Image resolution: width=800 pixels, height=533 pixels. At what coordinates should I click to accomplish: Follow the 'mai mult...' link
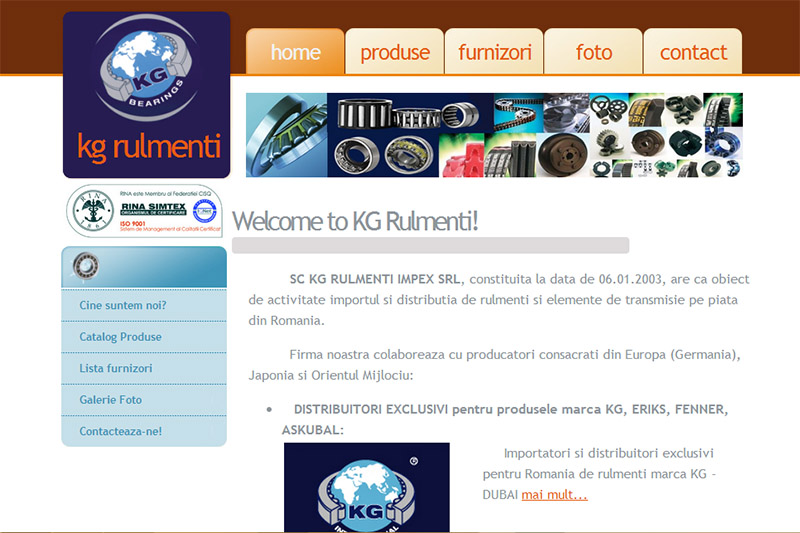point(555,495)
